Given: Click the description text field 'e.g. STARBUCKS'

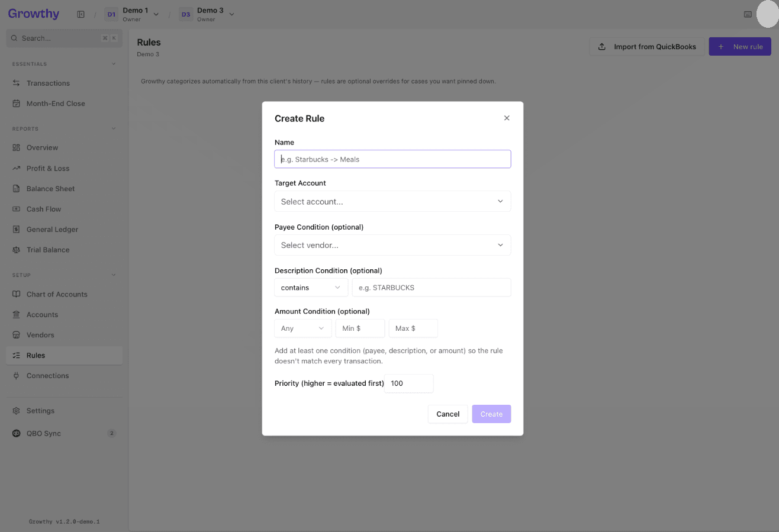Looking at the screenshot, I should pyautogui.click(x=432, y=288).
